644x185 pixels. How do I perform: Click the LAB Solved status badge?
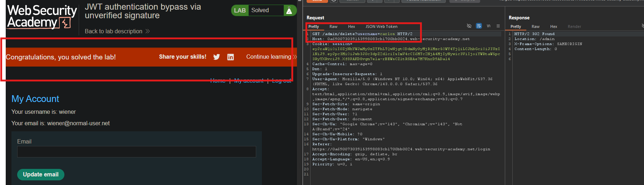(264, 11)
